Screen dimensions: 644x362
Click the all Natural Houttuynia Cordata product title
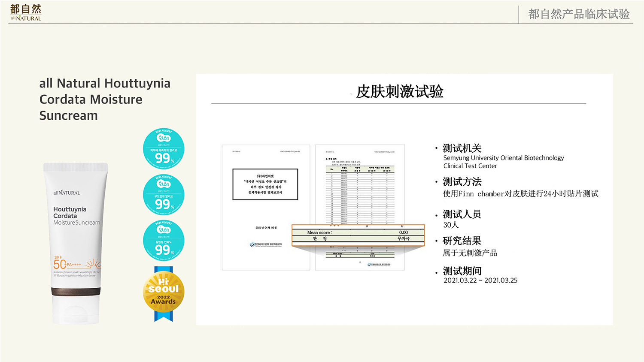[105, 99]
